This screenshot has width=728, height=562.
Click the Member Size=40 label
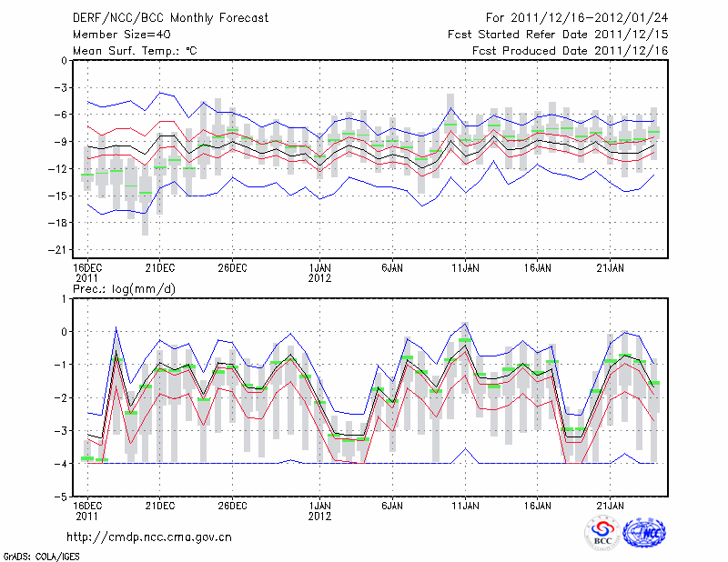115,35
